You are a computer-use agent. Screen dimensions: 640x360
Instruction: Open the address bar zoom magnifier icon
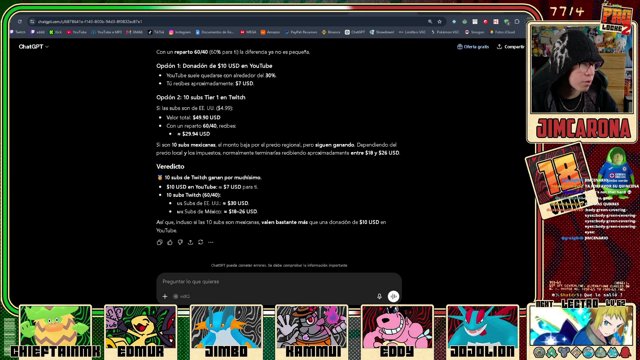[430, 22]
